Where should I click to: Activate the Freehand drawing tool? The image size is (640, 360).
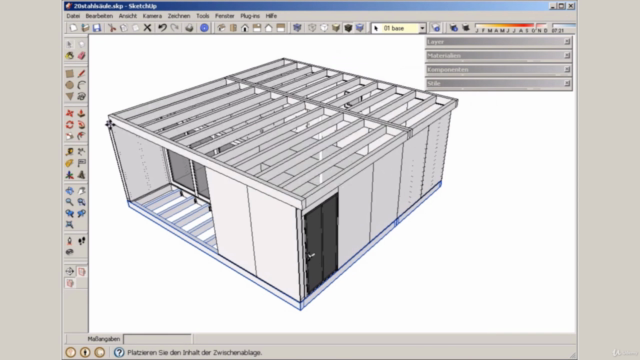point(81,96)
